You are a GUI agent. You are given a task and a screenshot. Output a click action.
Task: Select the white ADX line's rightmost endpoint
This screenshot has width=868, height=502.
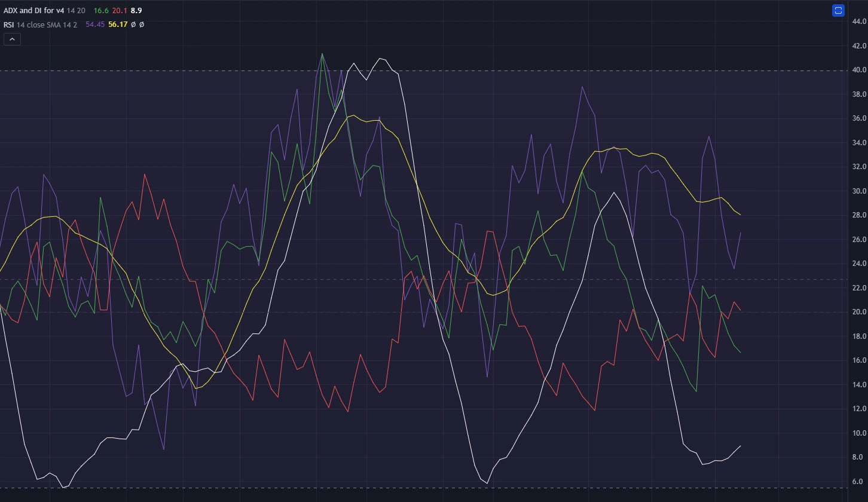[741, 446]
